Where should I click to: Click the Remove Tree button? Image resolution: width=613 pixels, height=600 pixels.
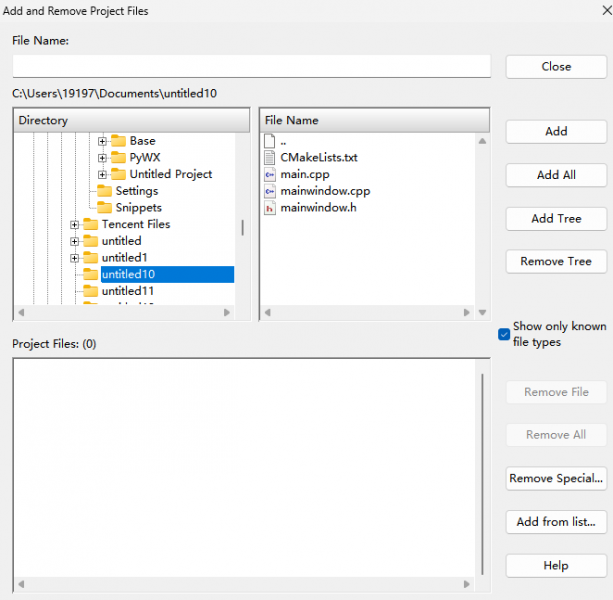556,261
